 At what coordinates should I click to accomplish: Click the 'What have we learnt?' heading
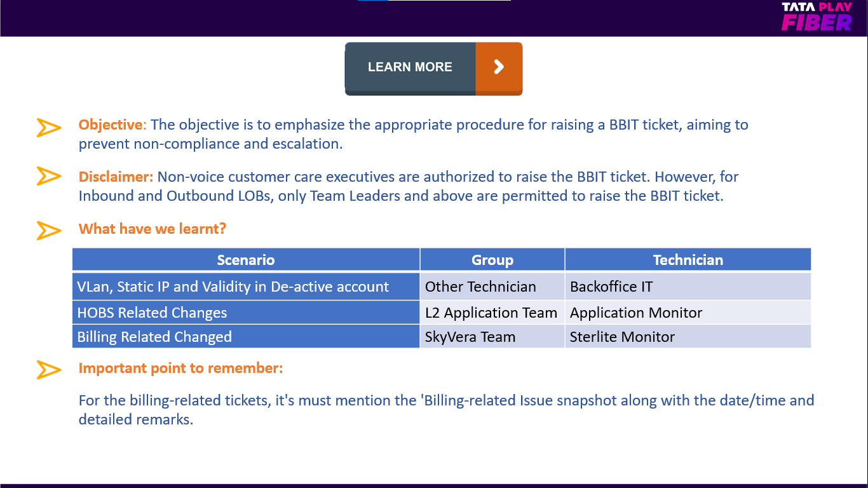pos(153,229)
